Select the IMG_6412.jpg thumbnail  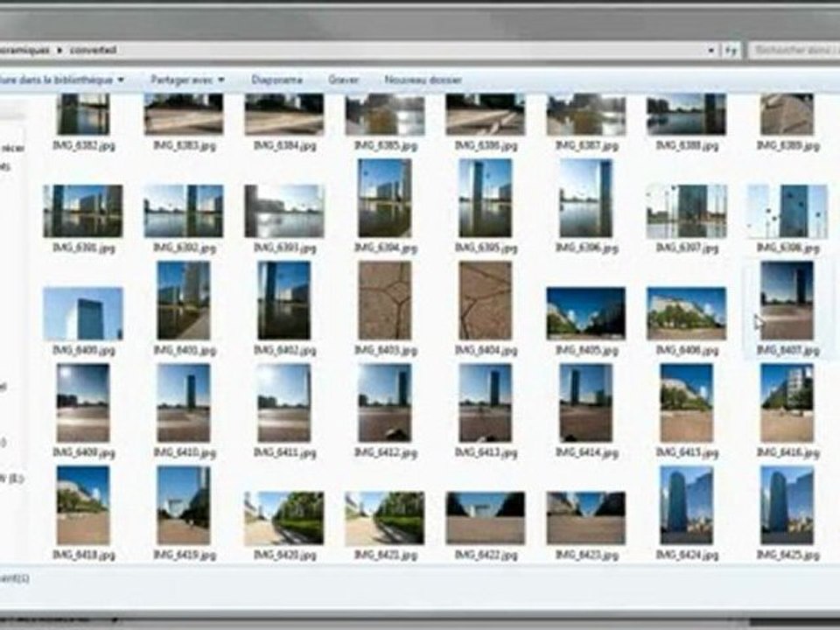(385, 402)
